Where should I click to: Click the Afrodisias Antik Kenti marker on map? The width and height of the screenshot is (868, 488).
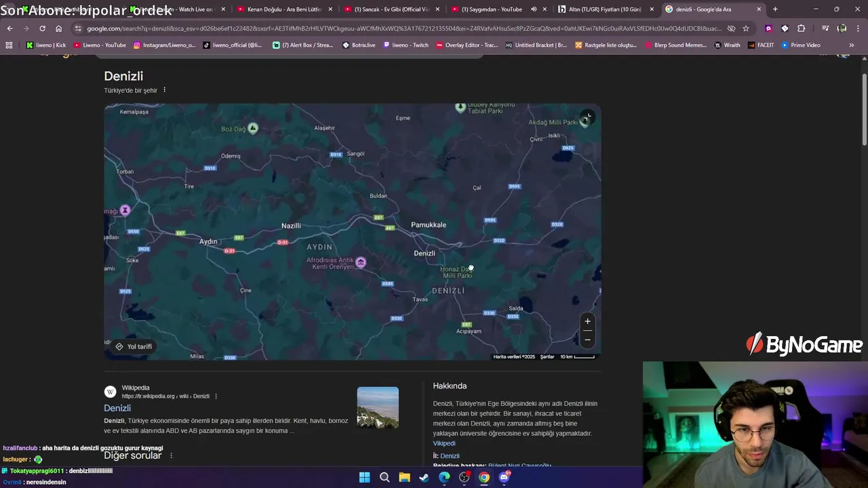tap(361, 262)
